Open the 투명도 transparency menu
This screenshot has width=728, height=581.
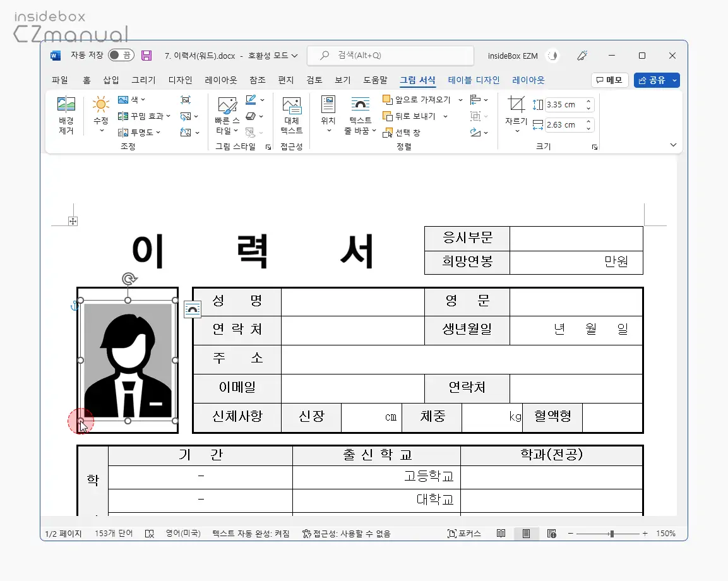(x=139, y=133)
